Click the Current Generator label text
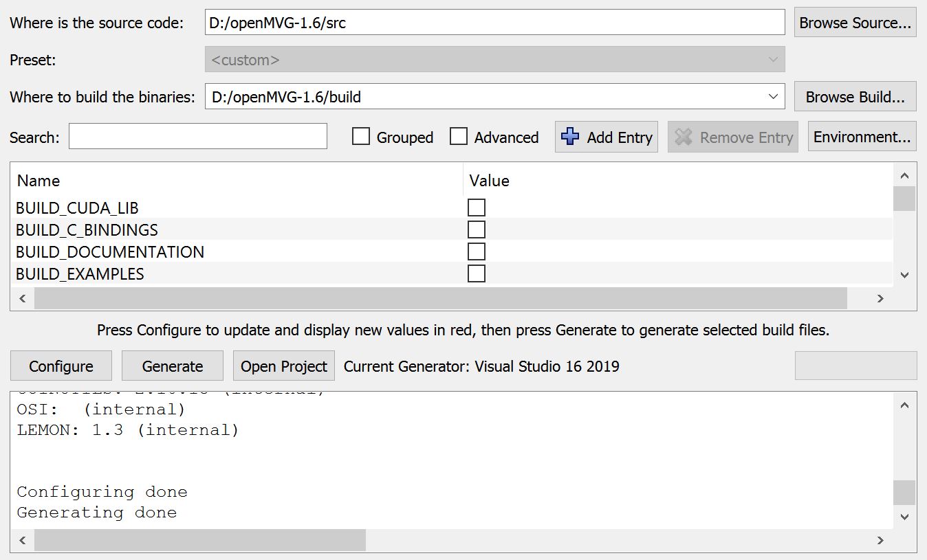This screenshot has width=927, height=560. [481, 366]
